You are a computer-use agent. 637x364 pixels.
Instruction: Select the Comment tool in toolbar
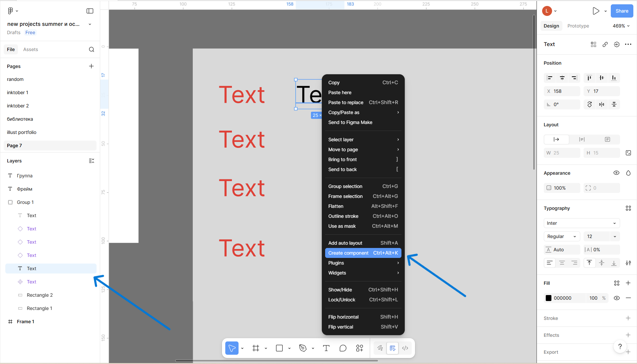click(343, 348)
